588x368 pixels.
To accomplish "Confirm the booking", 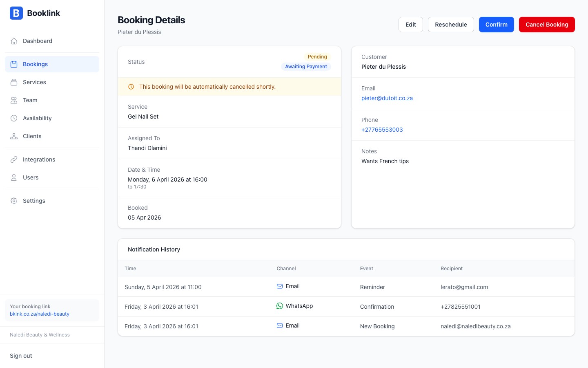I will (496, 25).
